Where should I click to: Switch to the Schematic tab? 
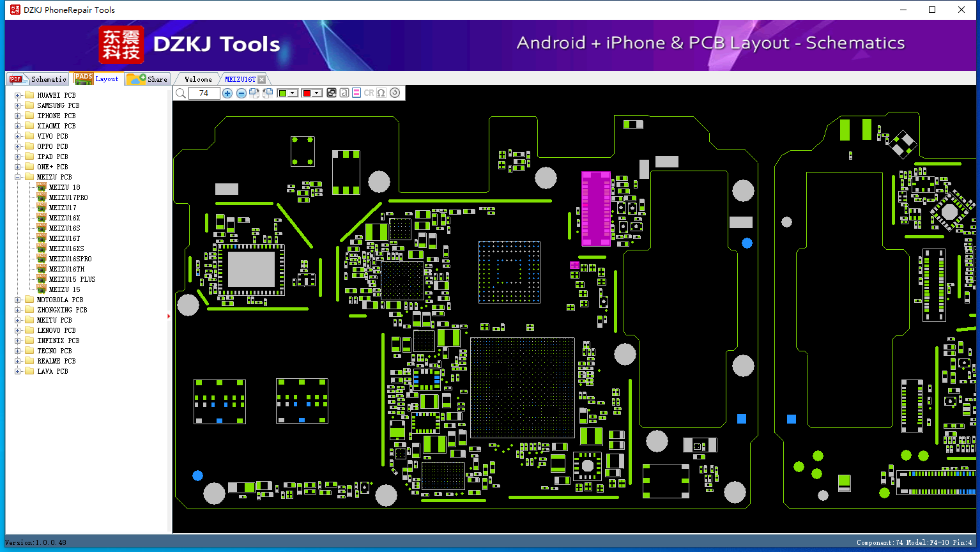38,79
